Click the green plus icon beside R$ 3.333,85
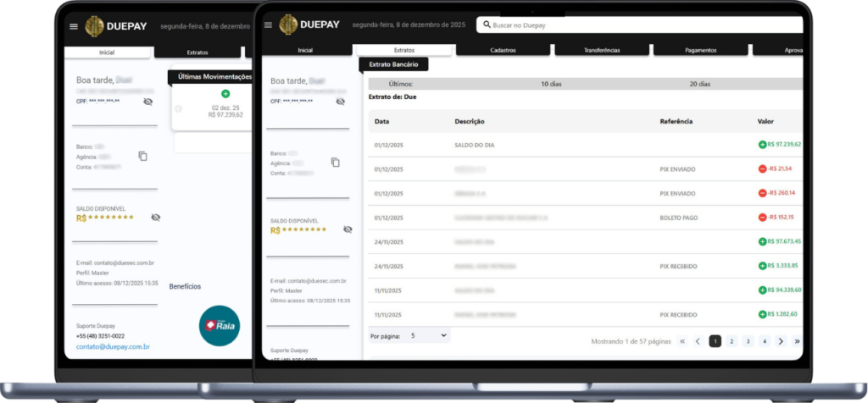868x403 pixels. tap(762, 266)
